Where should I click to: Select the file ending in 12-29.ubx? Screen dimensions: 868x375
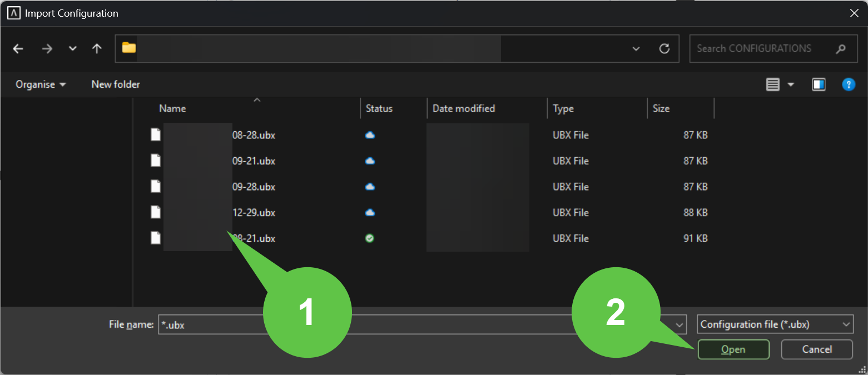pos(254,212)
